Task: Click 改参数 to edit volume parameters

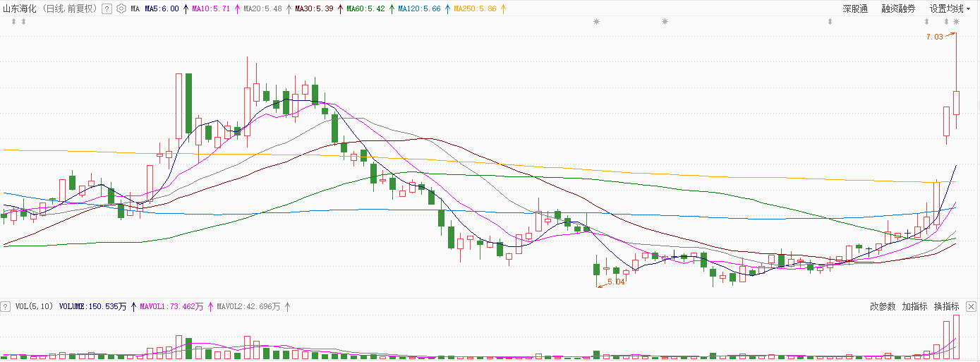Action: 882,306
